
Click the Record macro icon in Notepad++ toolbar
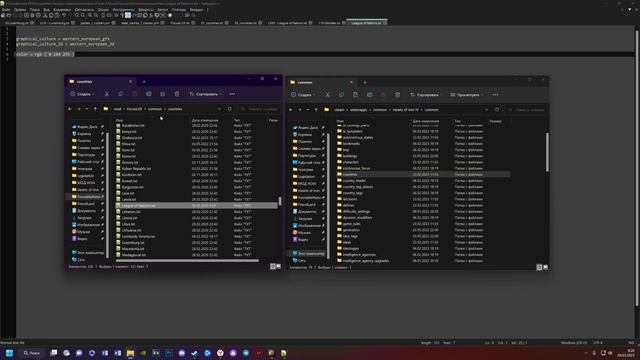point(170,15)
